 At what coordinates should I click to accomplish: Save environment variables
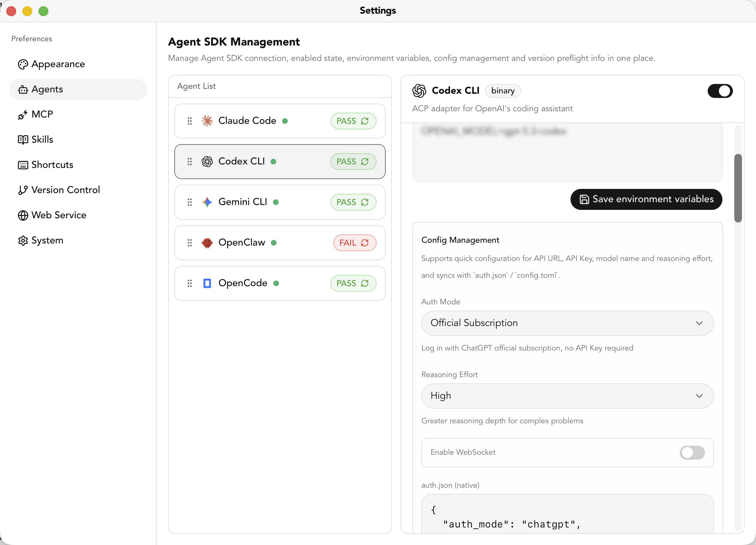[646, 199]
